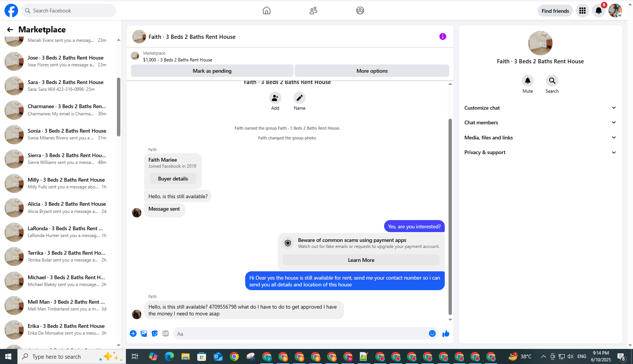Expand Chat members section
The image size is (633, 364).
click(540, 122)
